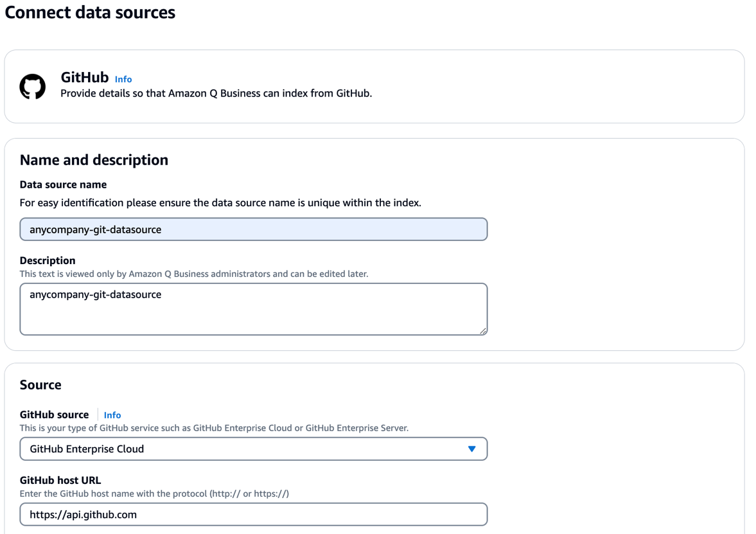Click the 'Provide details so that Amazon Q Business' text
This screenshot has height=534, width=756.
tap(216, 93)
